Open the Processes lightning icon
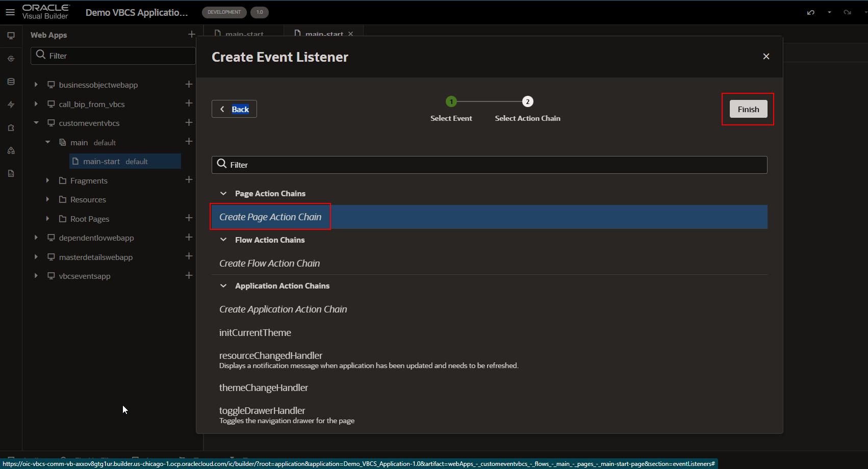This screenshot has width=868, height=469. [11, 105]
